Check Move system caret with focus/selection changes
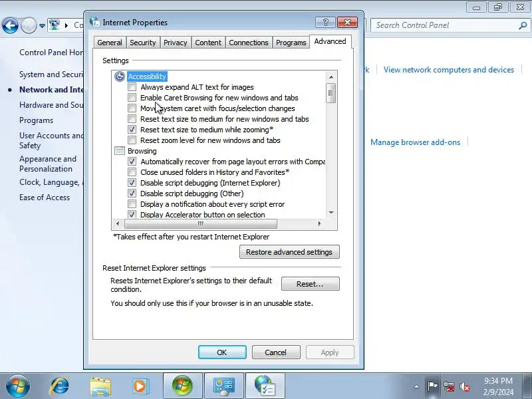Viewport: 532px width, 399px height. coord(132,108)
